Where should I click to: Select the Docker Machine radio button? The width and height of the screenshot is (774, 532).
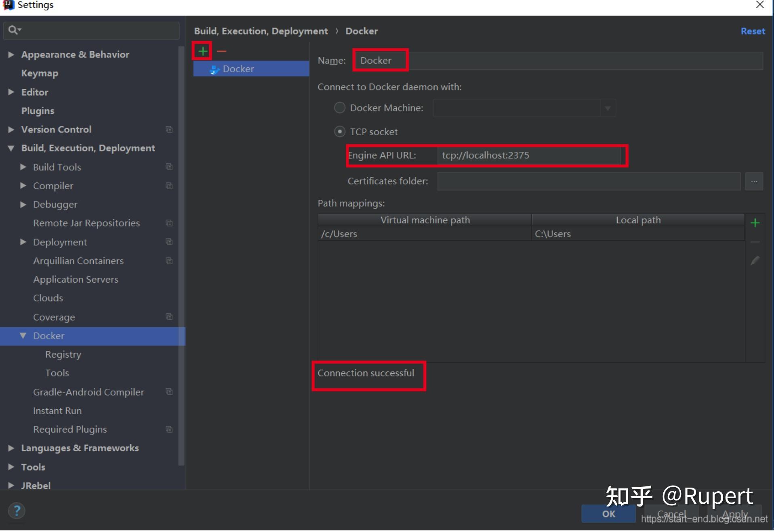339,108
